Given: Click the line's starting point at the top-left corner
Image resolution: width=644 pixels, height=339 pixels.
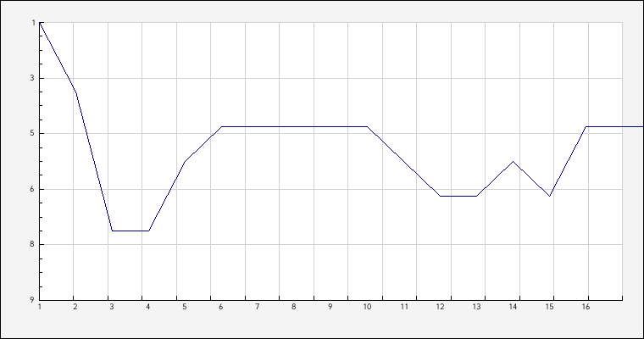Looking at the screenshot, I should [x=40, y=23].
